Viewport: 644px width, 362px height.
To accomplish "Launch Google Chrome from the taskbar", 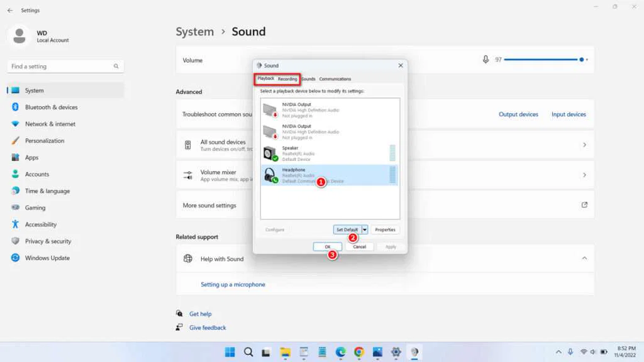I will [358, 352].
